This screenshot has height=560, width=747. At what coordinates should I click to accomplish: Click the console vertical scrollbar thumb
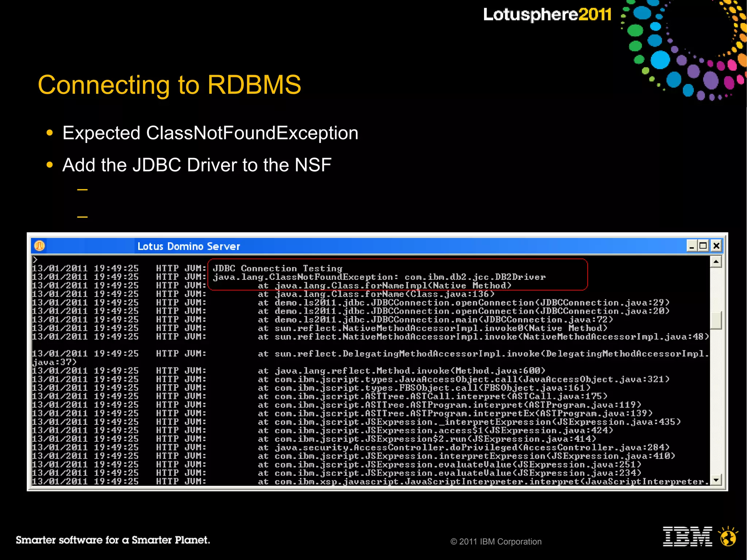716,320
